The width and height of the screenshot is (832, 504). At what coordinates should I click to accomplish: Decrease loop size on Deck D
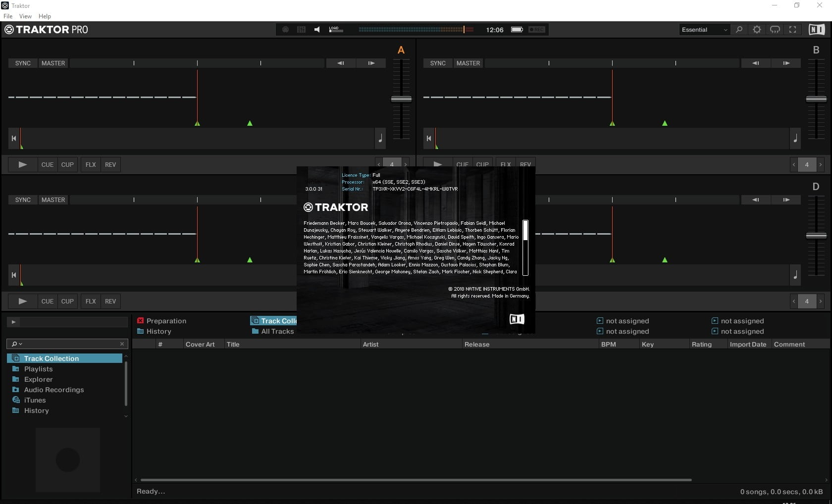793,302
